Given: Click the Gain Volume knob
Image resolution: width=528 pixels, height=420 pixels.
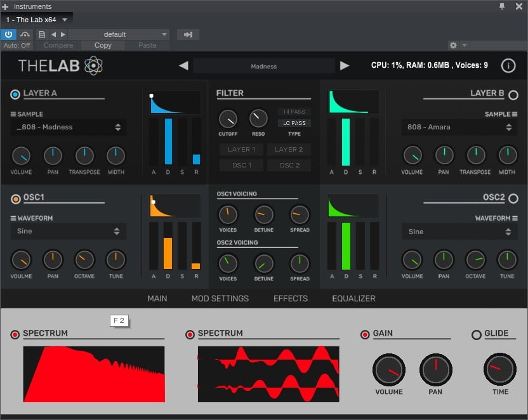Looking at the screenshot, I should click(389, 369).
